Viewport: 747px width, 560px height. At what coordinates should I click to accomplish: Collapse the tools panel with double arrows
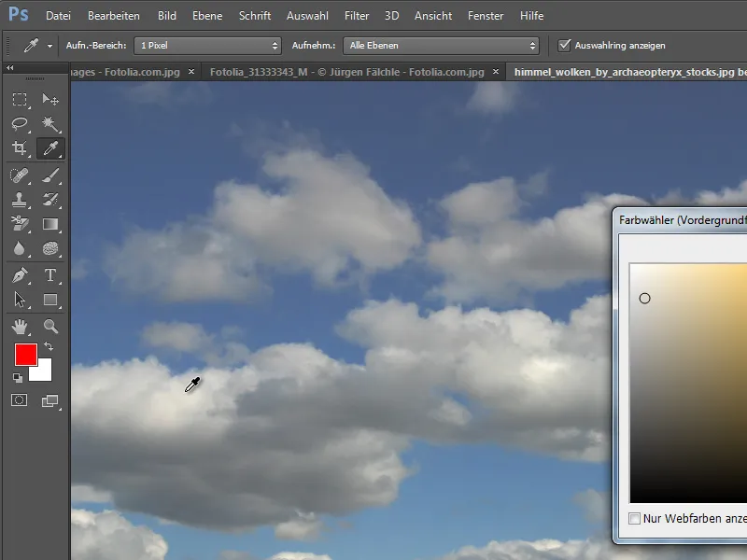click(10, 68)
